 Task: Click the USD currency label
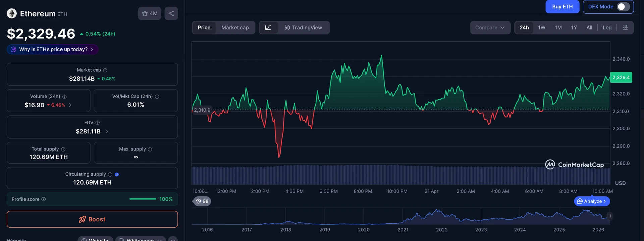click(x=620, y=183)
